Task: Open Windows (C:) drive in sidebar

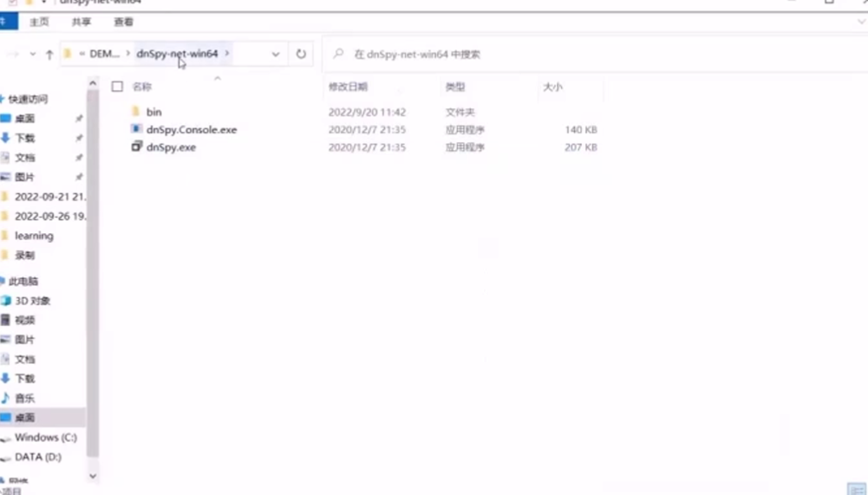Action: coord(45,438)
